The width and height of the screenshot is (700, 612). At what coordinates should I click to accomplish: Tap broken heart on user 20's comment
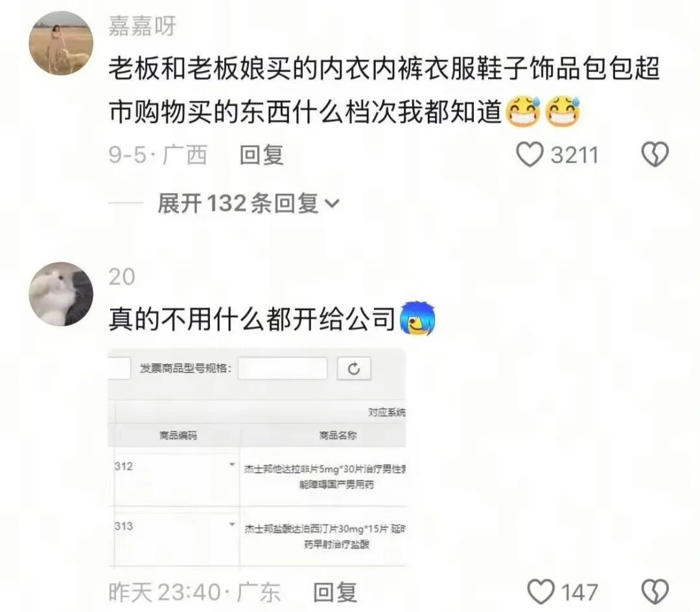(x=655, y=592)
